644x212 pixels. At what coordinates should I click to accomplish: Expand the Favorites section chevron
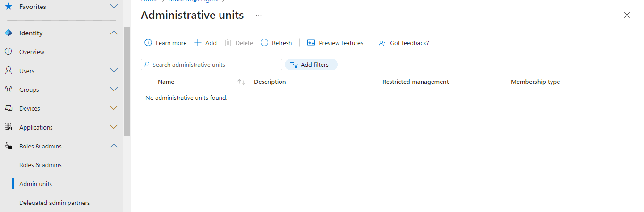[x=113, y=7]
